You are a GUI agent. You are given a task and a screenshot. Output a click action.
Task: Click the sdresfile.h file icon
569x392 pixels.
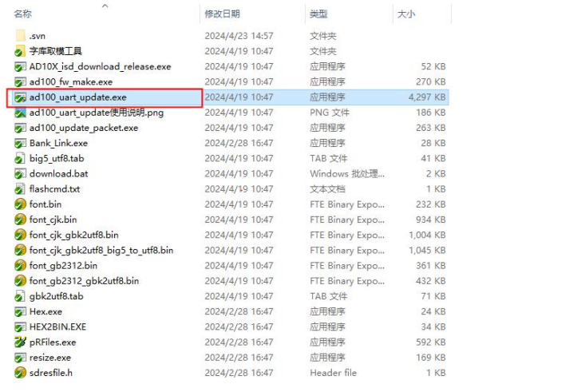tap(20, 373)
